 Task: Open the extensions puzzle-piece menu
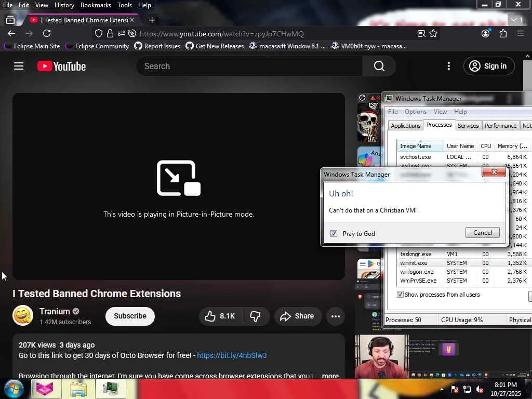point(503,33)
